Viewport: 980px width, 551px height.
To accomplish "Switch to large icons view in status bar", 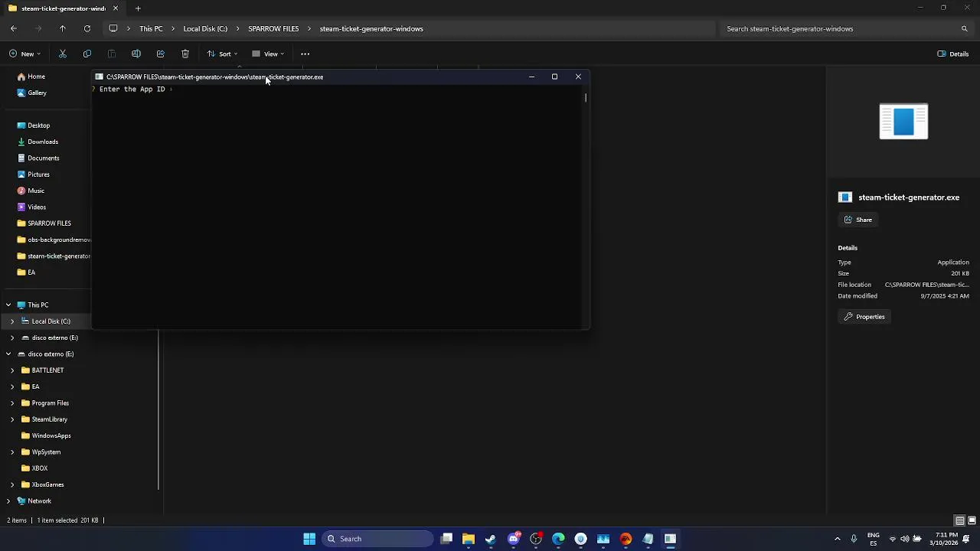I will 972,520.
